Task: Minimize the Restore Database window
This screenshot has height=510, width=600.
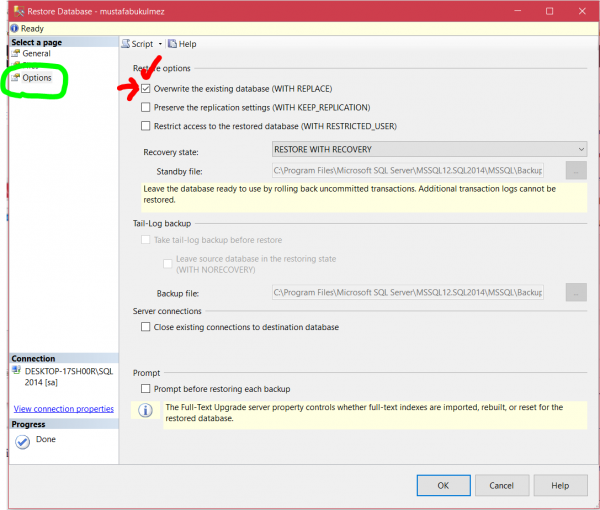Action: (517, 11)
